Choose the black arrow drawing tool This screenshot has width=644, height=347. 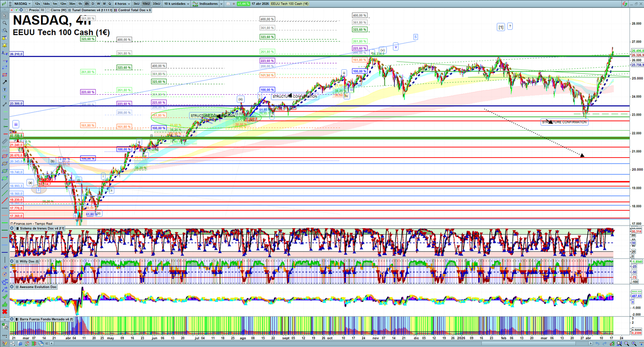pyautogui.click(x=4, y=82)
